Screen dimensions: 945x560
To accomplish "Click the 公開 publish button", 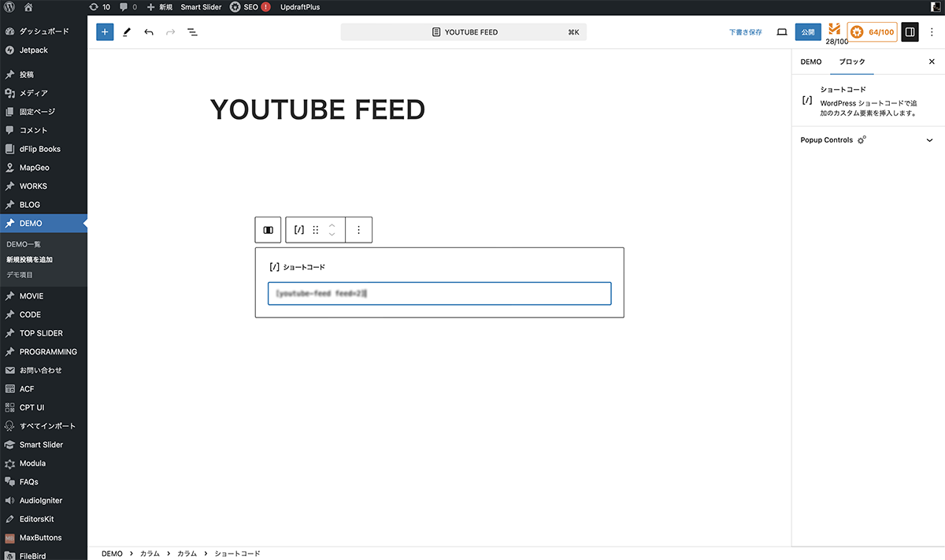I will [807, 32].
